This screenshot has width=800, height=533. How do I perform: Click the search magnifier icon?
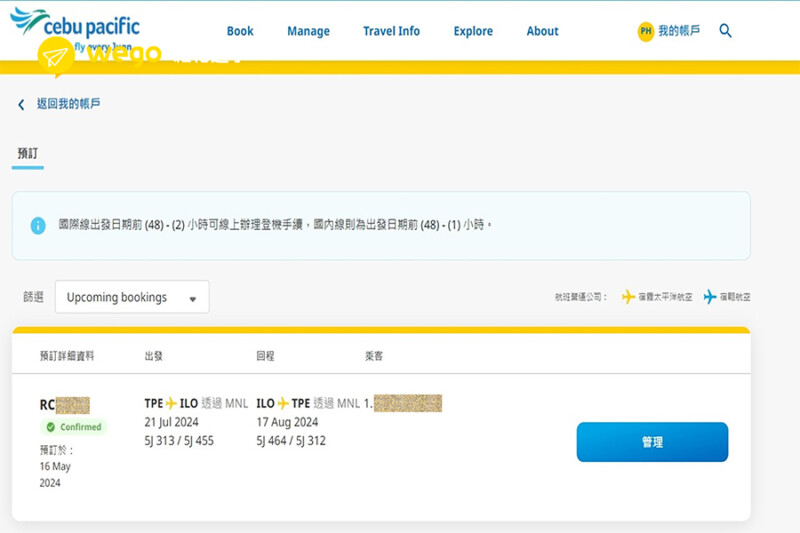pyautogui.click(x=726, y=31)
